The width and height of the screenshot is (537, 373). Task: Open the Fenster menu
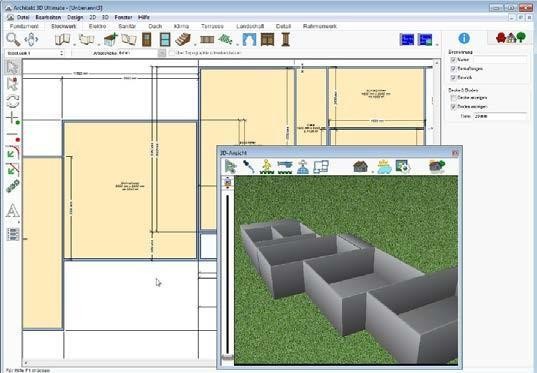pyautogui.click(x=123, y=17)
